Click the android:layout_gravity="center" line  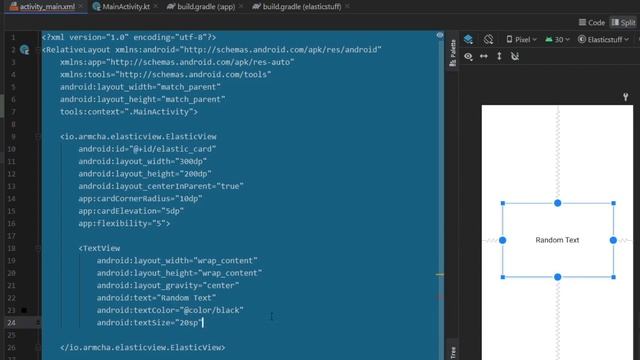tap(168, 285)
